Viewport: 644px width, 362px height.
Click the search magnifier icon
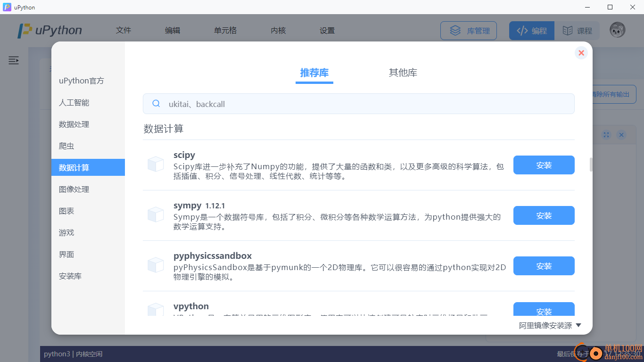coord(156,104)
